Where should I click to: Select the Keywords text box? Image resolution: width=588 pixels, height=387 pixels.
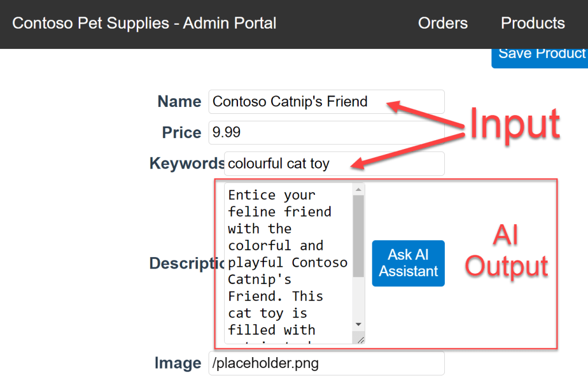coord(334,164)
